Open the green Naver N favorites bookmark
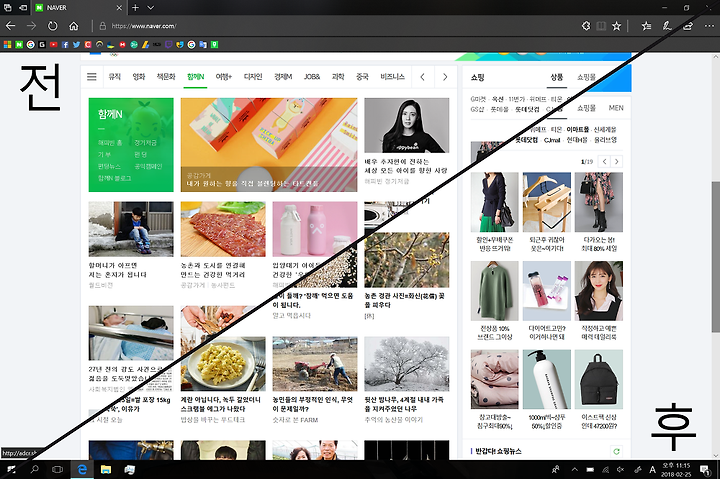This screenshot has width=720, height=479. [x=19, y=45]
